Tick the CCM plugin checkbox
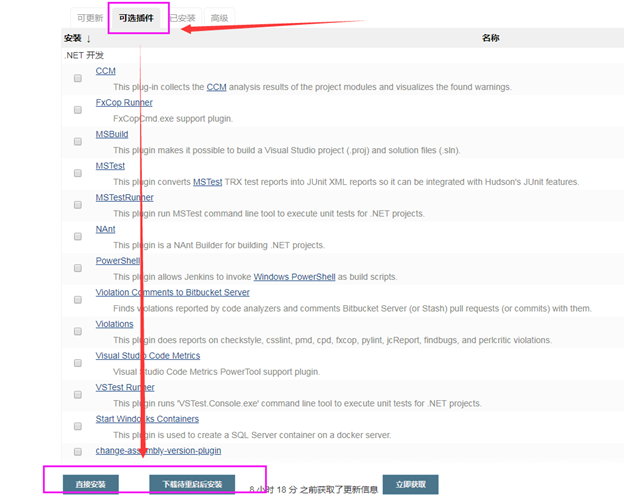 pos(78,78)
